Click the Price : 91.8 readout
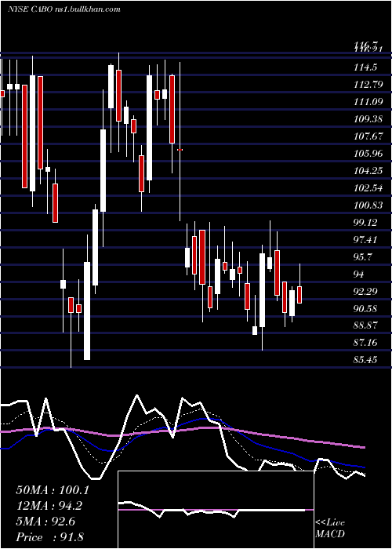Viewport: 392px width, 549px height. point(49,537)
